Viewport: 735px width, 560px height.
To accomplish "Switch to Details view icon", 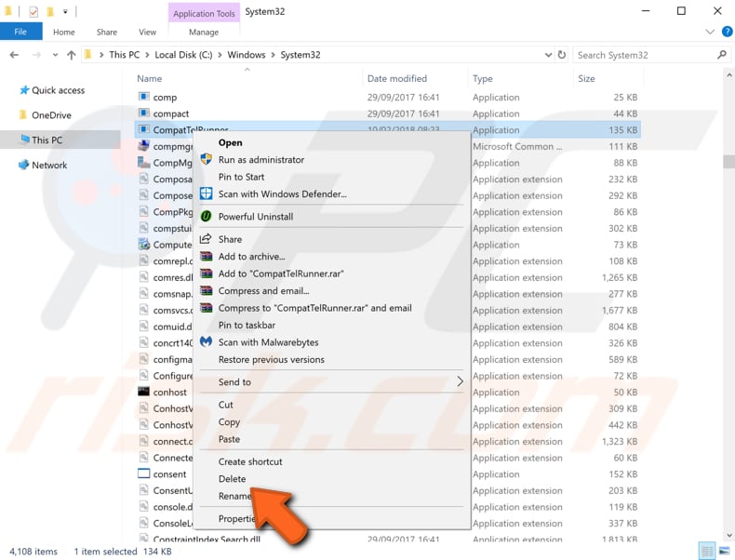I will point(707,550).
